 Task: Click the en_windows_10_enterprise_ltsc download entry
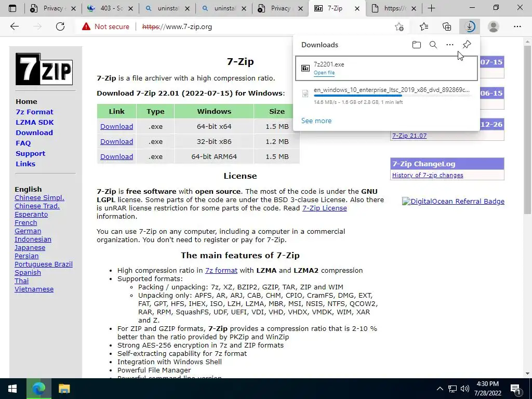[x=387, y=96]
